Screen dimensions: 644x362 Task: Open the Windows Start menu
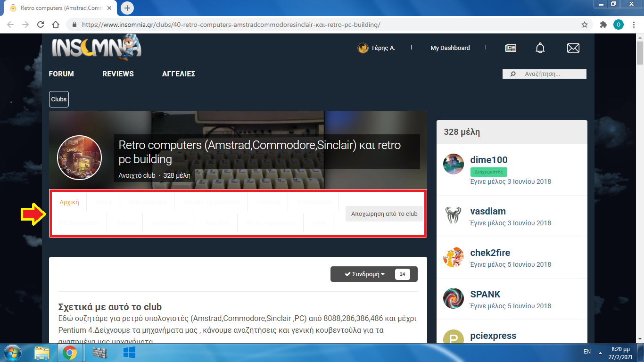pyautogui.click(x=12, y=352)
